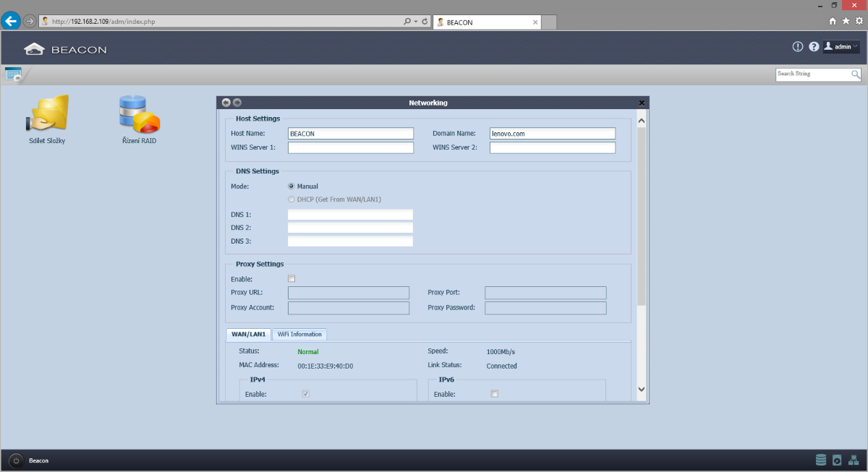Click the alert notification icon in the header

798,46
